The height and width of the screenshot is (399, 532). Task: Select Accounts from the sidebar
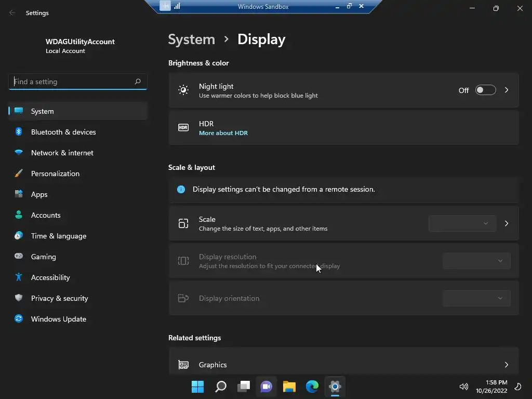(78, 215)
